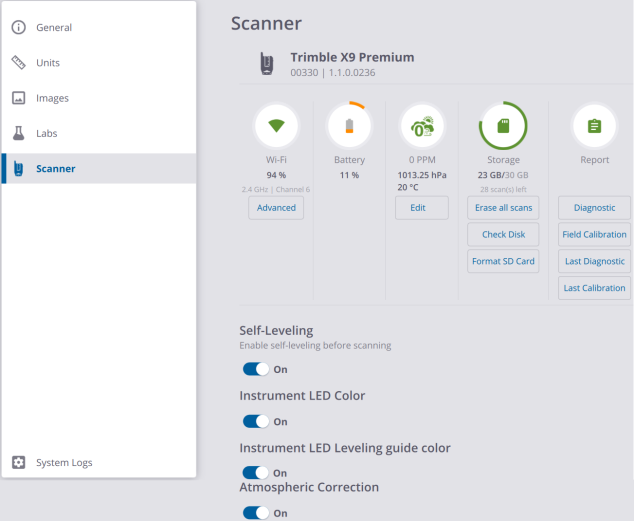Screen dimensions: 634x521
Task: Click the 0 PPM atmospheric icon
Action: [x=422, y=127]
